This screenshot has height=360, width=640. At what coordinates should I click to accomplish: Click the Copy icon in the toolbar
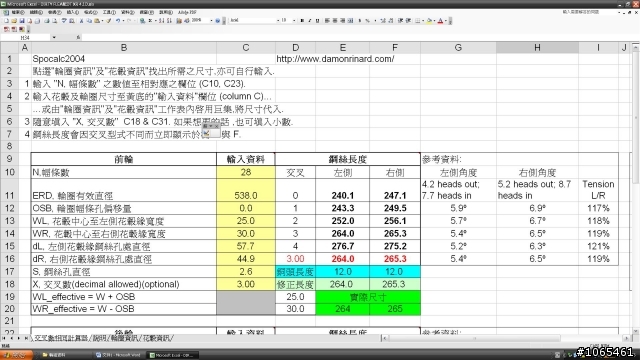[x=89, y=21]
